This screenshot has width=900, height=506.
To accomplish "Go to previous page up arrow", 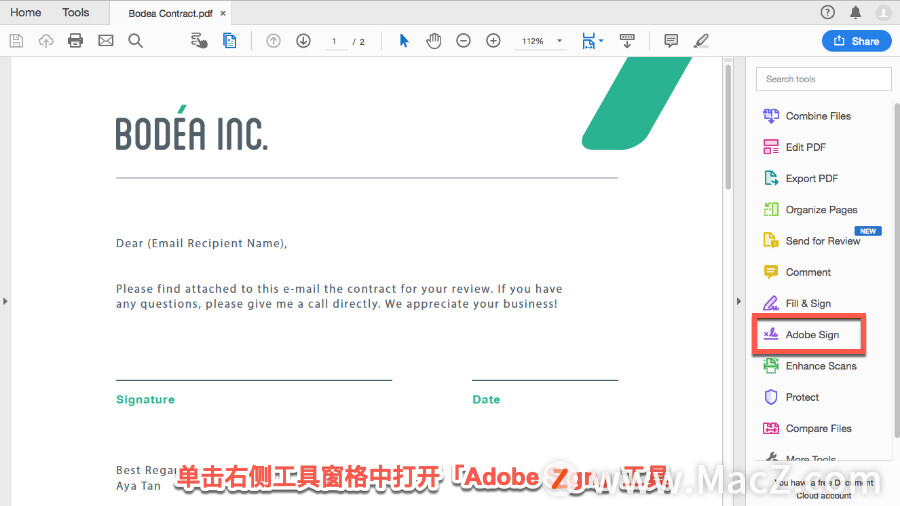I will point(273,41).
